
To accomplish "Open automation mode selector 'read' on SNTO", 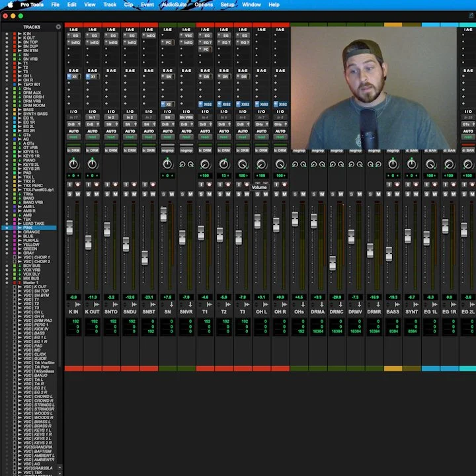I will [111, 138].
